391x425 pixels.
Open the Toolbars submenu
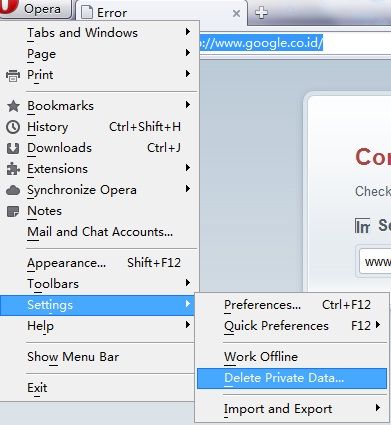point(100,284)
